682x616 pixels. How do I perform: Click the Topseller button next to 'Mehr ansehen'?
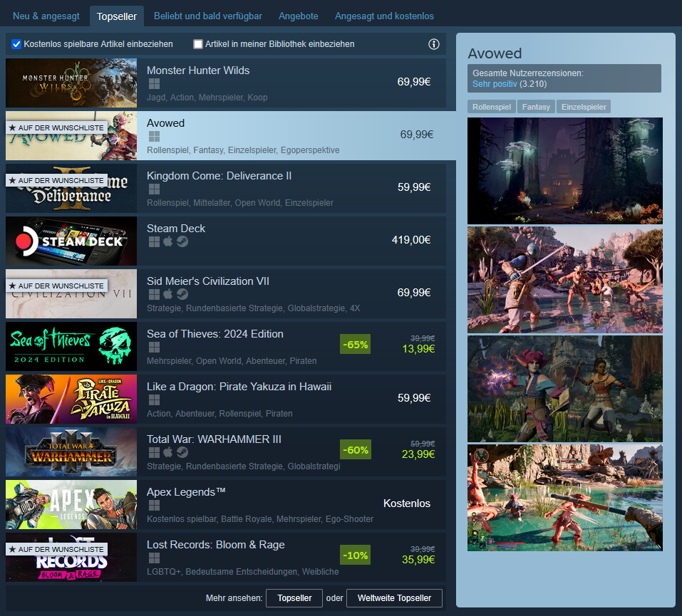294,597
